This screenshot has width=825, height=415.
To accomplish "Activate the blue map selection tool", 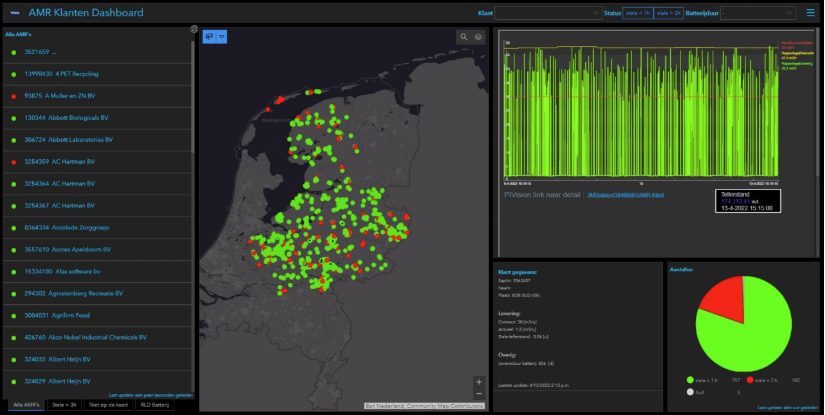I will [209, 37].
